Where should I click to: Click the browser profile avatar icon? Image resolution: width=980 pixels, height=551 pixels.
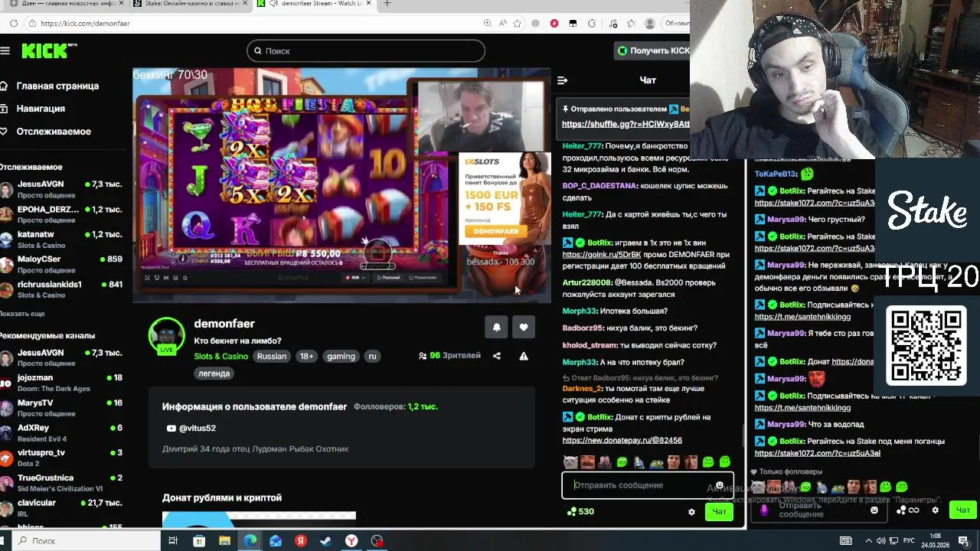(x=650, y=23)
